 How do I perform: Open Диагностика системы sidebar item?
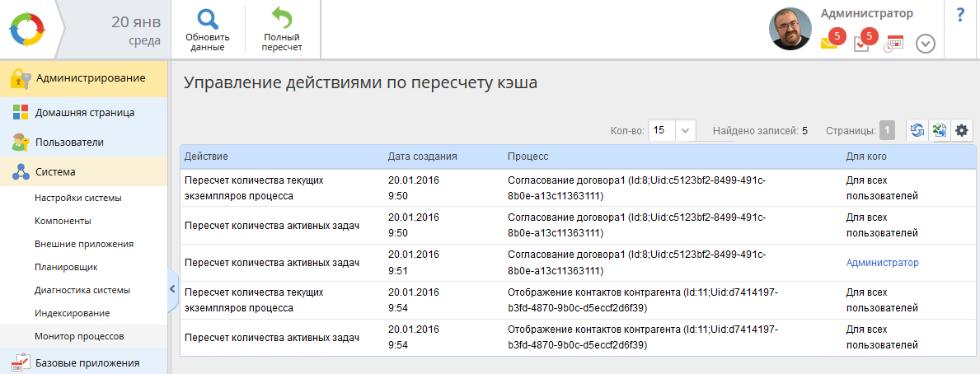(82, 290)
